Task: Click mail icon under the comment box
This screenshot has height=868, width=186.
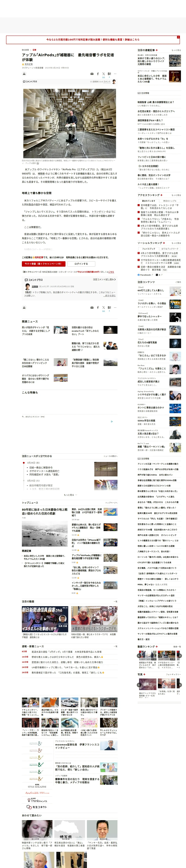Action: pyautogui.click(x=92, y=308)
